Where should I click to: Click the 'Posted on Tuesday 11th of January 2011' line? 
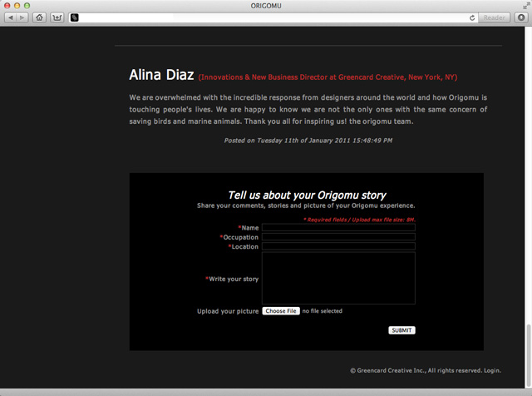(x=308, y=141)
